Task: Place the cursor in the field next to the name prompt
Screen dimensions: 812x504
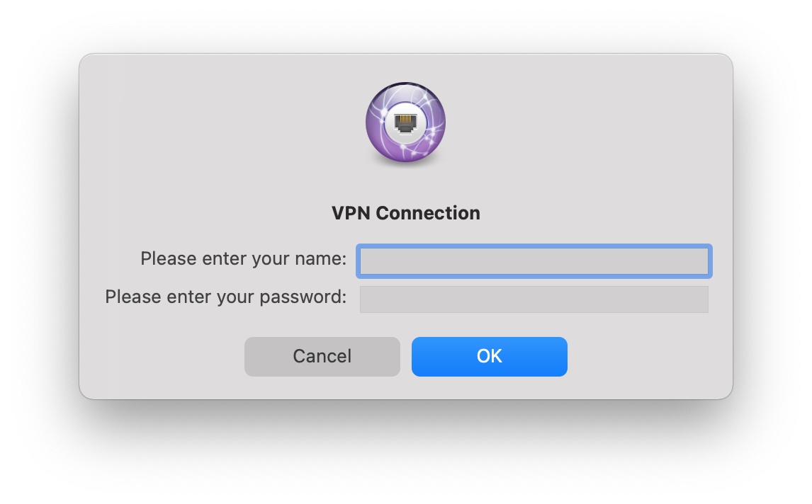Action: pos(534,260)
